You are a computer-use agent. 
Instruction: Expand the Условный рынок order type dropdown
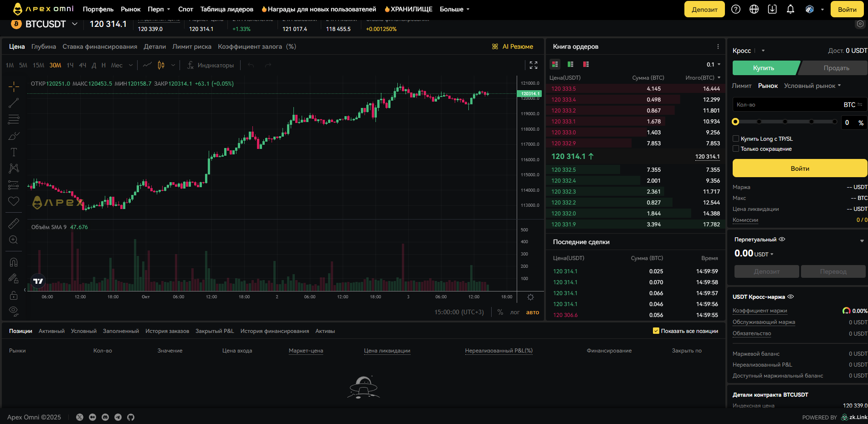[812, 86]
